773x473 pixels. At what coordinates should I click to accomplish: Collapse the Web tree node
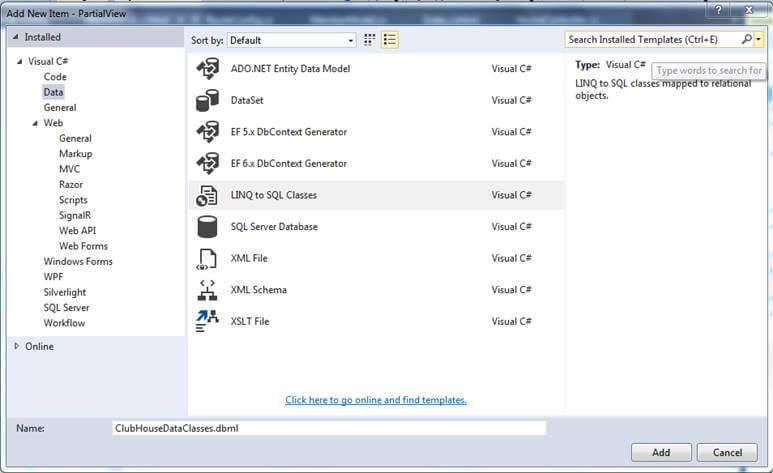point(35,123)
